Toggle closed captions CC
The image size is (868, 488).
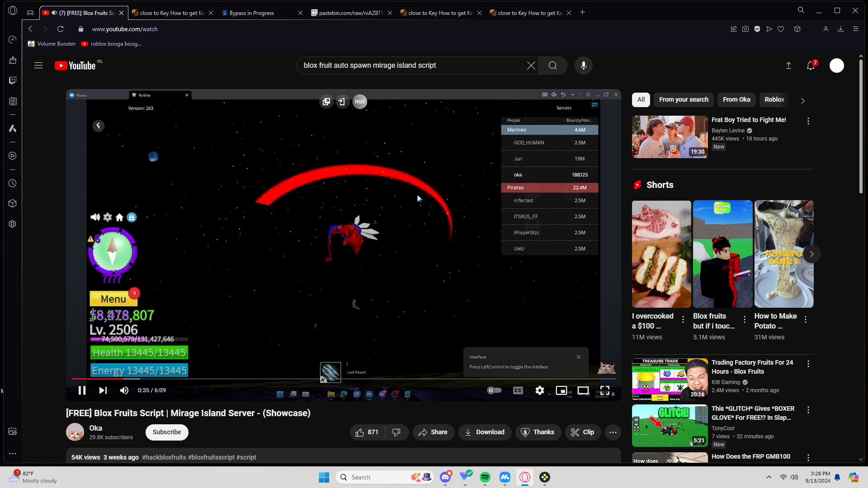click(518, 390)
